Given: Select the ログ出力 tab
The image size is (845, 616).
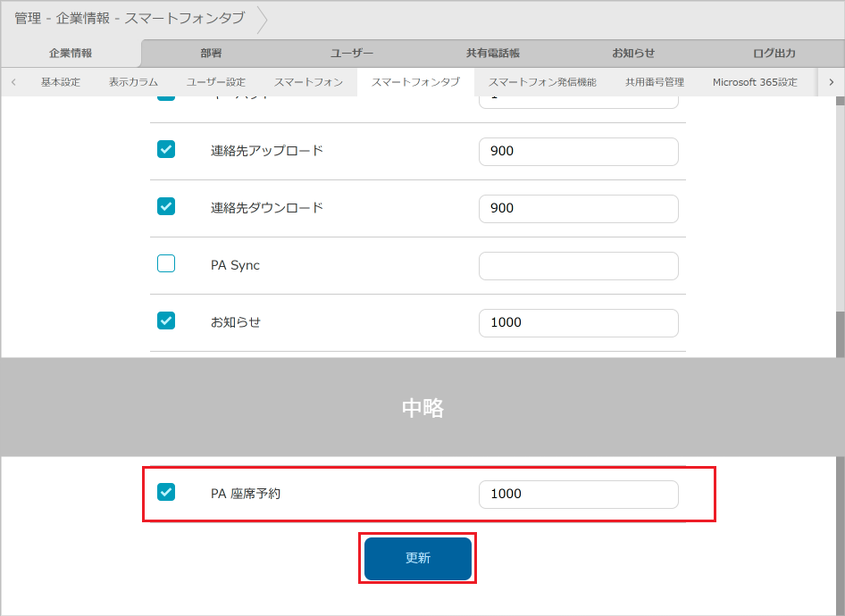Looking at the screenshot, I should click(x=774, y=53).
